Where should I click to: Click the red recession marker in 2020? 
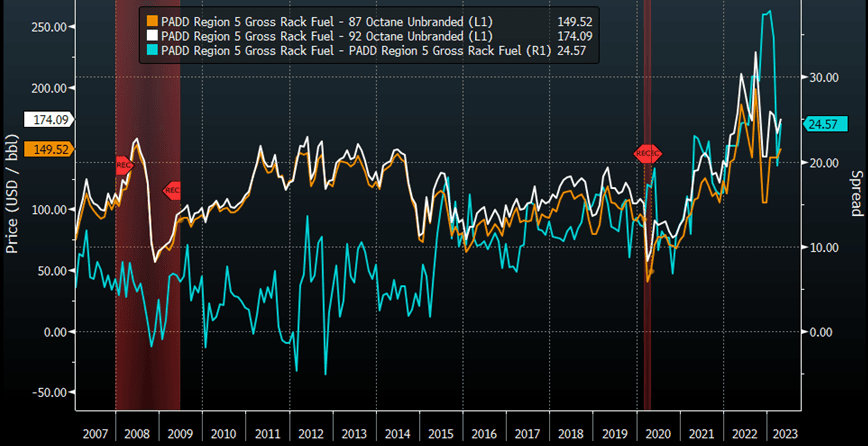click(x=648, y=153)
